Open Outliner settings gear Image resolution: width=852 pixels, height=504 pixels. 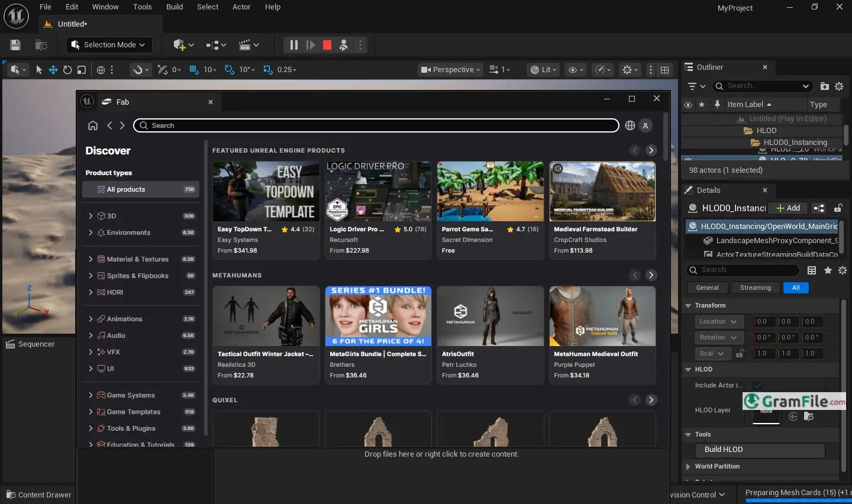pyautogui.click(x=839, y=86)
